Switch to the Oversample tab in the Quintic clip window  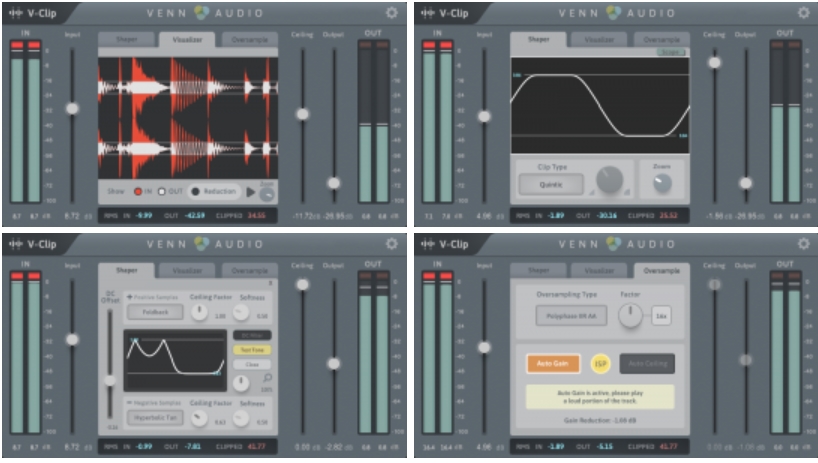pos(662,40)
